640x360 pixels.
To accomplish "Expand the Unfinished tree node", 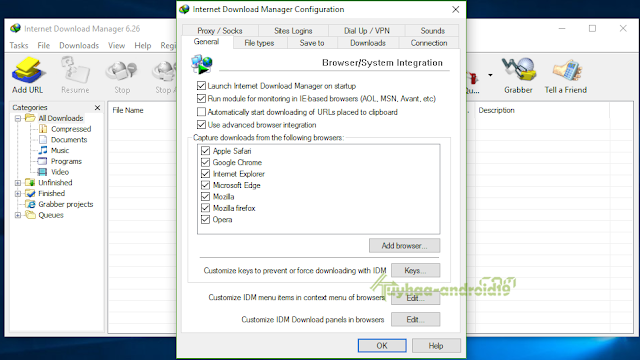I will 18,183.
